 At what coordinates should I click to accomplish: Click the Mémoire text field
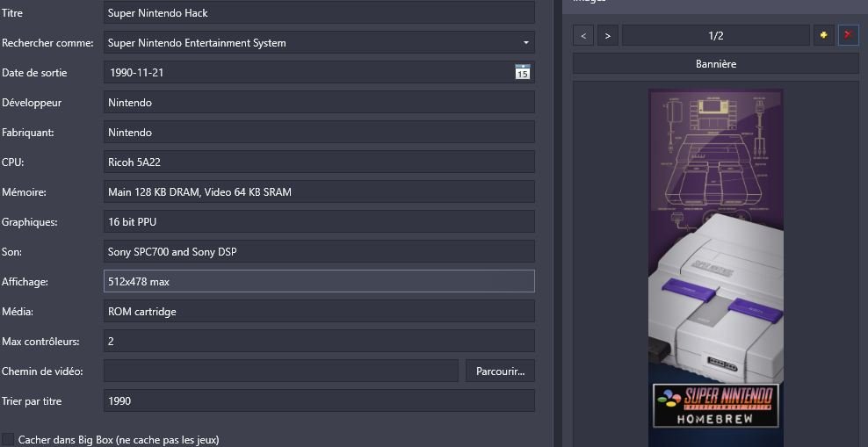click(x=319, y=192)
